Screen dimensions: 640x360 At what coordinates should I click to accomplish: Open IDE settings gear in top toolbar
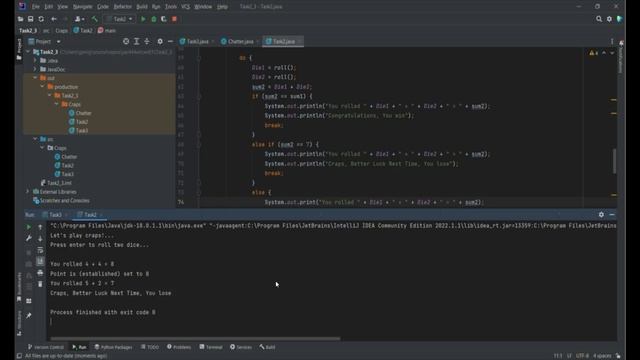tap(609, 19)
